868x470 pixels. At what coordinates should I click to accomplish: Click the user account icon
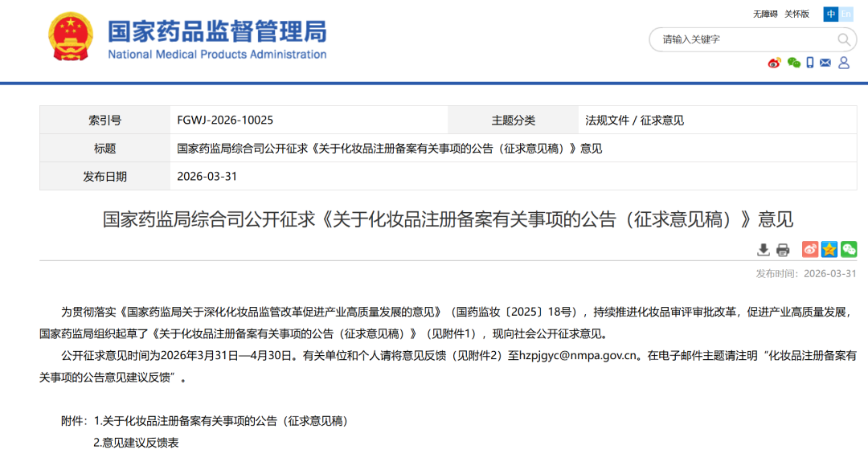844,63
